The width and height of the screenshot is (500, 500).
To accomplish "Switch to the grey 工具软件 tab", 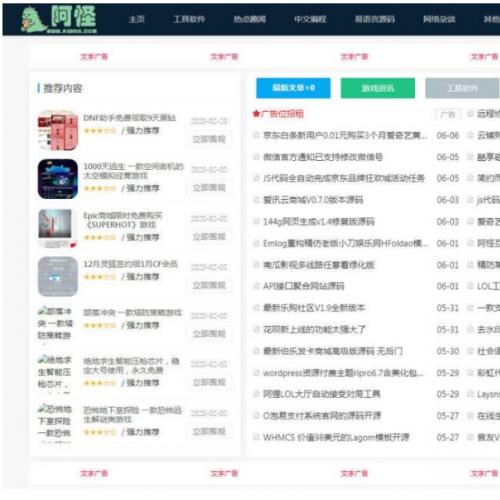I will pos(462,88).
